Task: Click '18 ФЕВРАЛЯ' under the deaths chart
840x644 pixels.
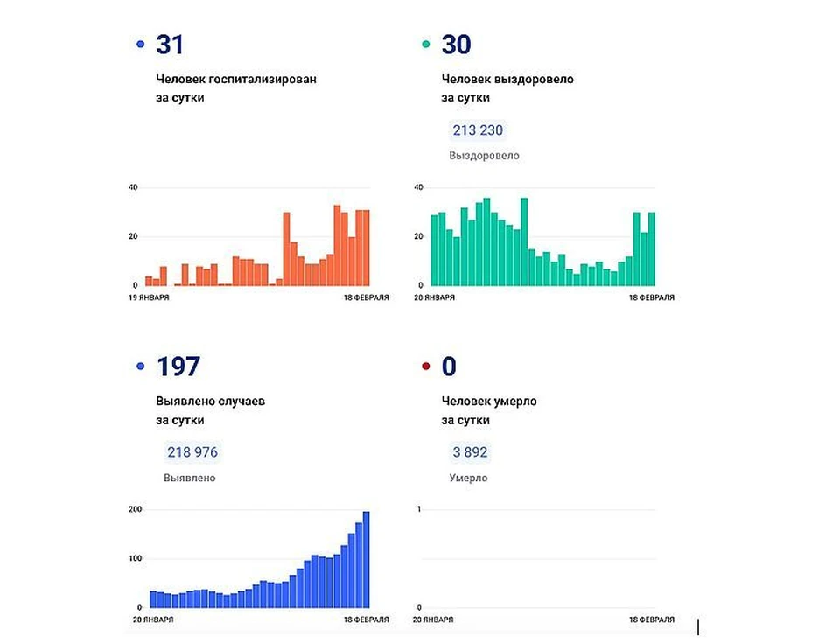Action: pyautogui.click(x=652, y=619)
